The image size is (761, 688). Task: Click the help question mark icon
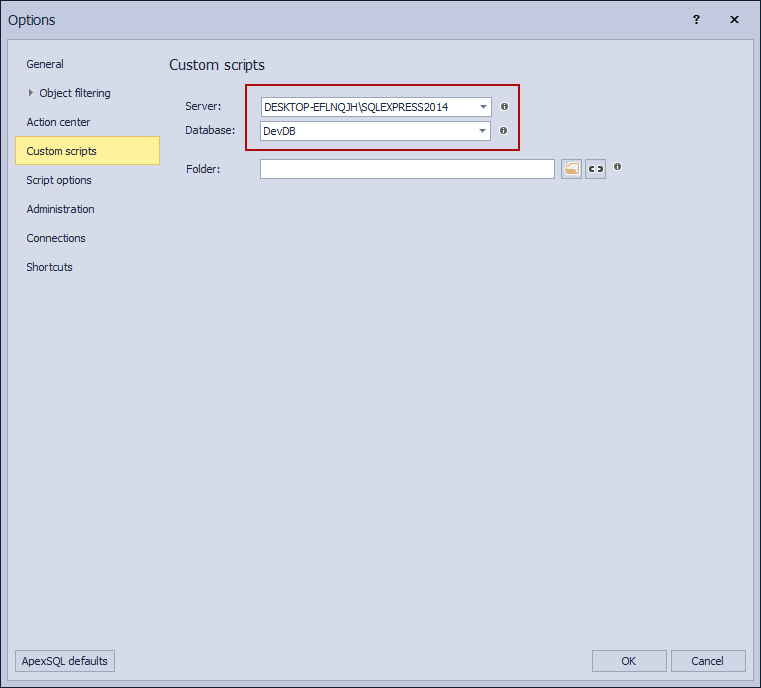coord(696,20)
